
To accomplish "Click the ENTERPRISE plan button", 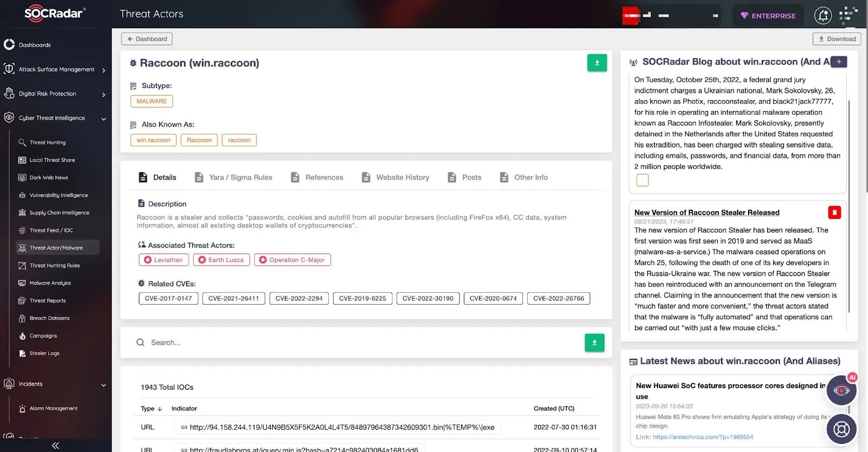I will tap(768, 16).
